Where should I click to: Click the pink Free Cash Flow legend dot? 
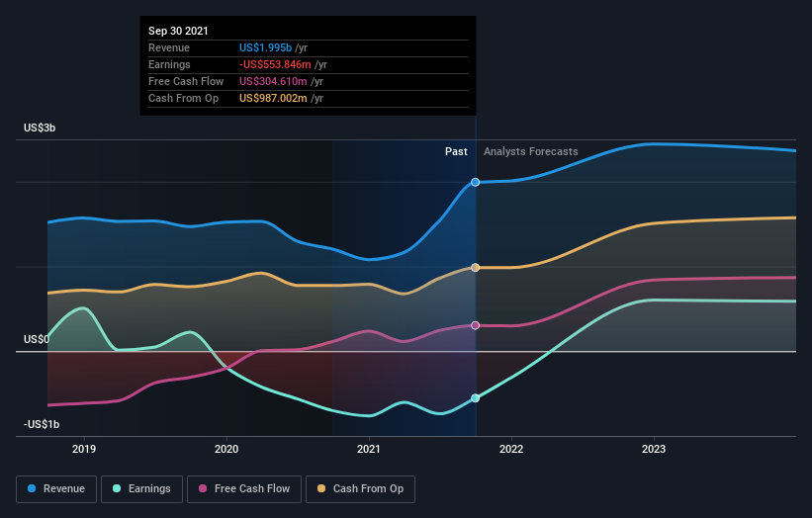[x=203, y=488]
